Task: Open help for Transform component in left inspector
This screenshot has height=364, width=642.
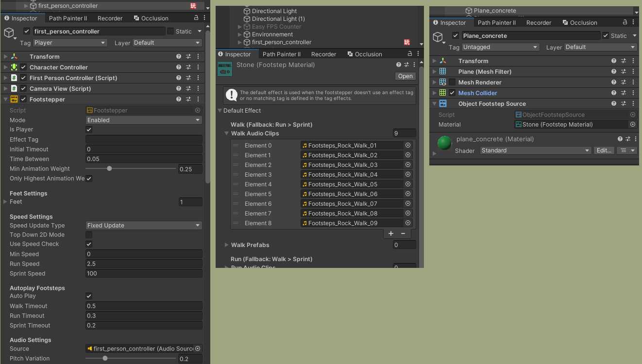Action: coord(179,57)
